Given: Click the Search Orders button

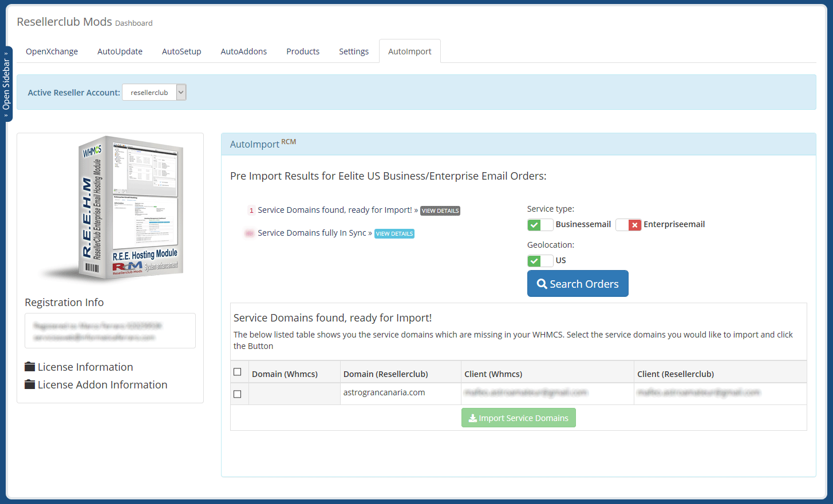Looking at the screenshot, I should (578, 284).
